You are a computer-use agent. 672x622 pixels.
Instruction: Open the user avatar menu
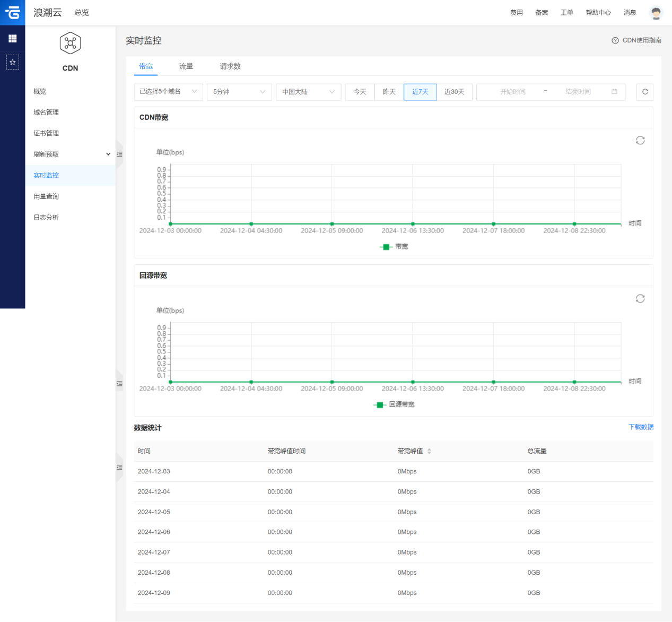pos(656,13)
